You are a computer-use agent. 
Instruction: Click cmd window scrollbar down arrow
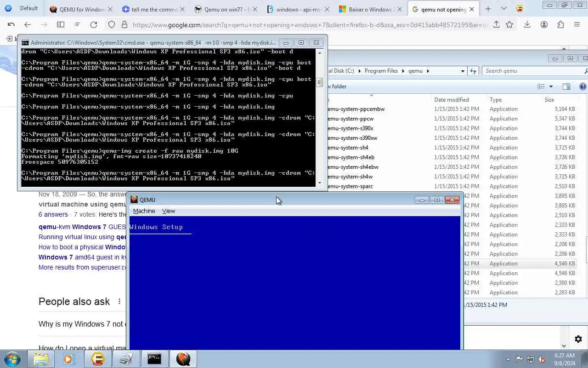click(x=320, y=183)
